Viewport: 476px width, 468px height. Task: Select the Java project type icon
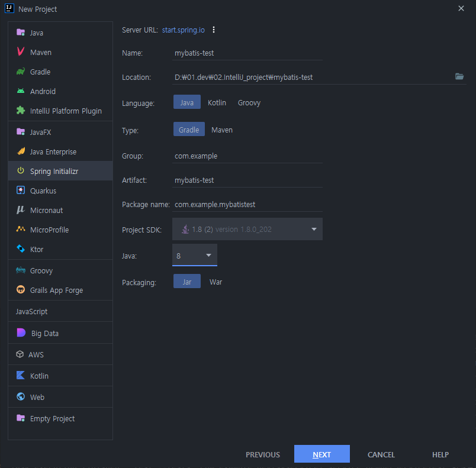(x=21, y=33)
